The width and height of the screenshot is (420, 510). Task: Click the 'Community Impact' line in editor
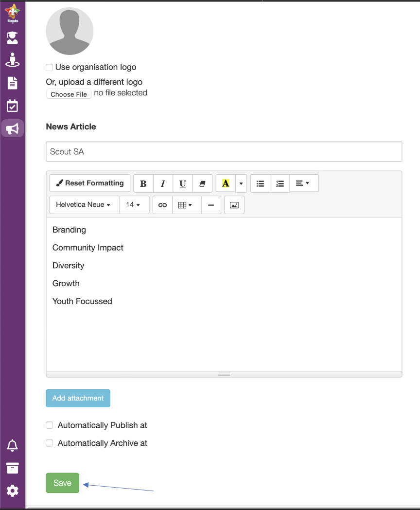[x=87, y=248]
